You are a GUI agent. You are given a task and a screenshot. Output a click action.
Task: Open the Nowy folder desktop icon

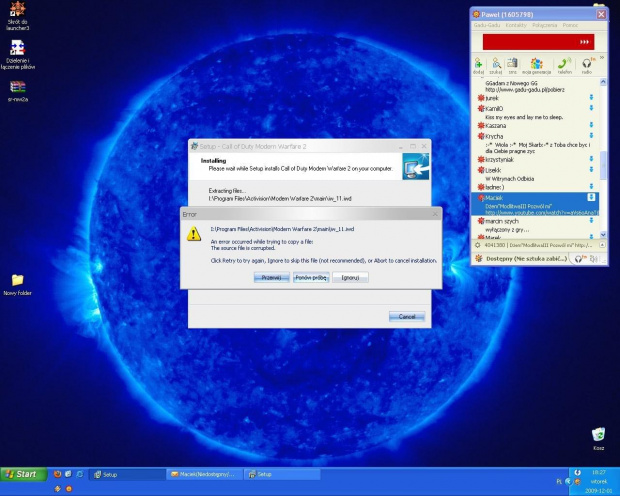coord(17,285)
